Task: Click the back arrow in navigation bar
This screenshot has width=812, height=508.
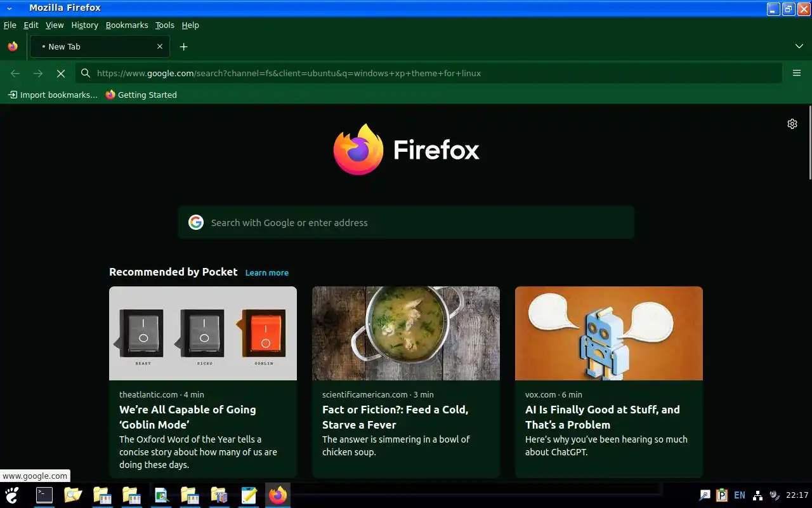Action: coord(15,73)
